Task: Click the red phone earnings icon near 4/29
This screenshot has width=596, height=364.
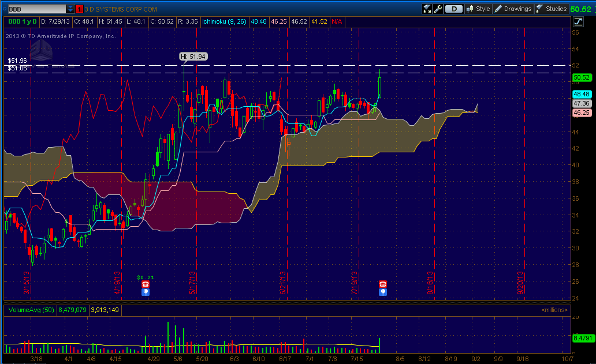Action: 145,284
